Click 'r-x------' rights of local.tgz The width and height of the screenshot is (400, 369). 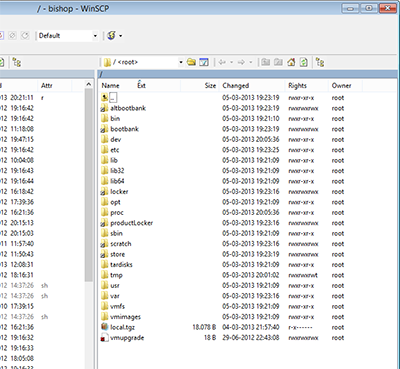(300, 328)
